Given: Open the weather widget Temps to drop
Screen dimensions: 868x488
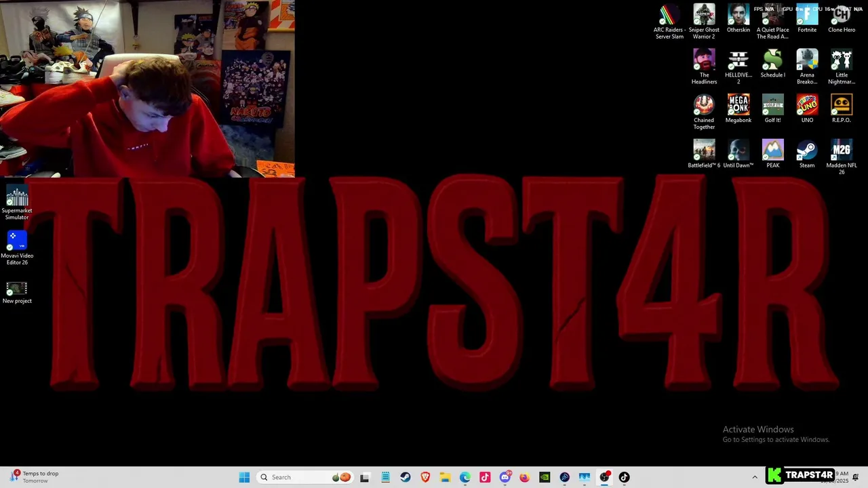Looking at the screenshot, I should coord(34,477).
